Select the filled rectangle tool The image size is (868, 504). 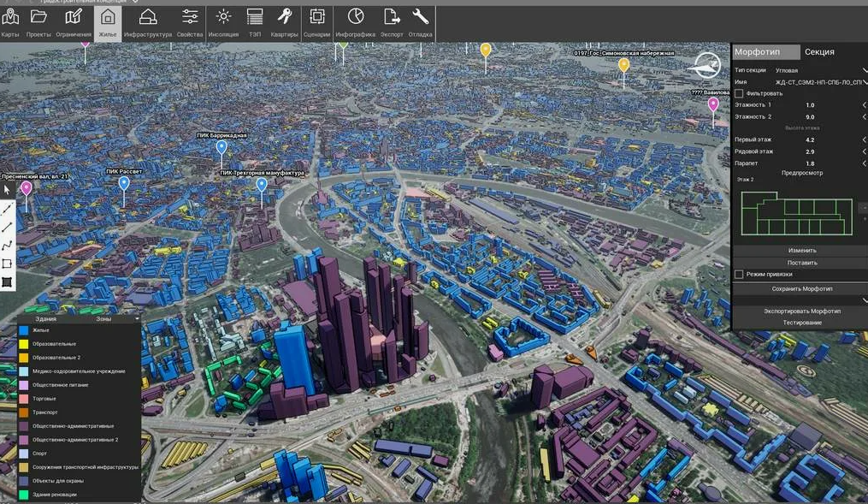(x=7, y=282)
